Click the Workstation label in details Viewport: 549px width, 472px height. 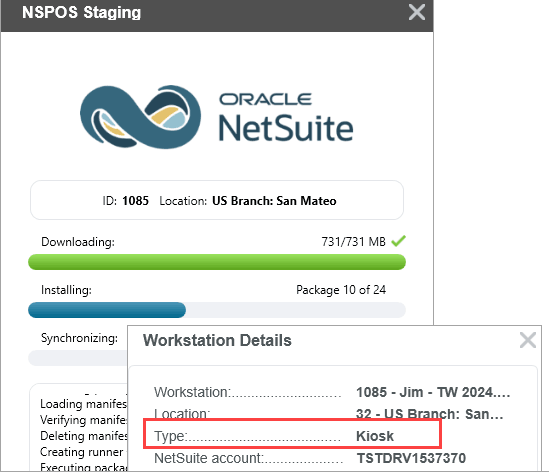point(193,392)
